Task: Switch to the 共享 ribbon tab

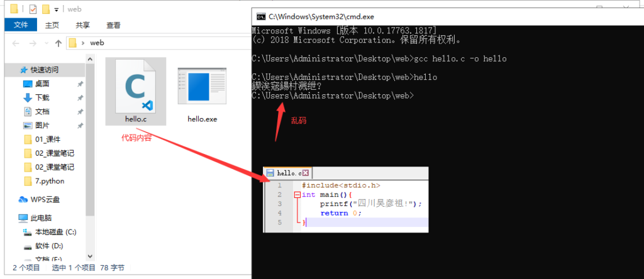Action: point(82,25)
